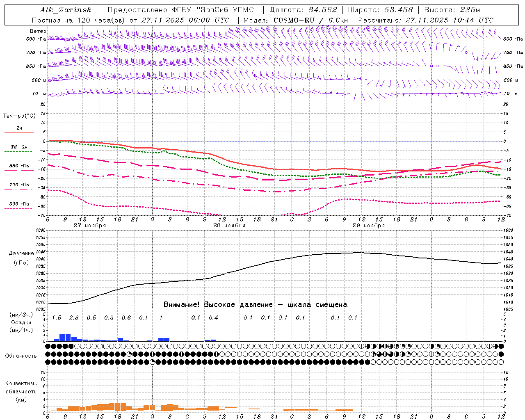Image resolution: width=525 pixels, height=420 pixels.
Task: Click the 'Td 2м' dew point legend entry
Action: [x=19, y=147]
